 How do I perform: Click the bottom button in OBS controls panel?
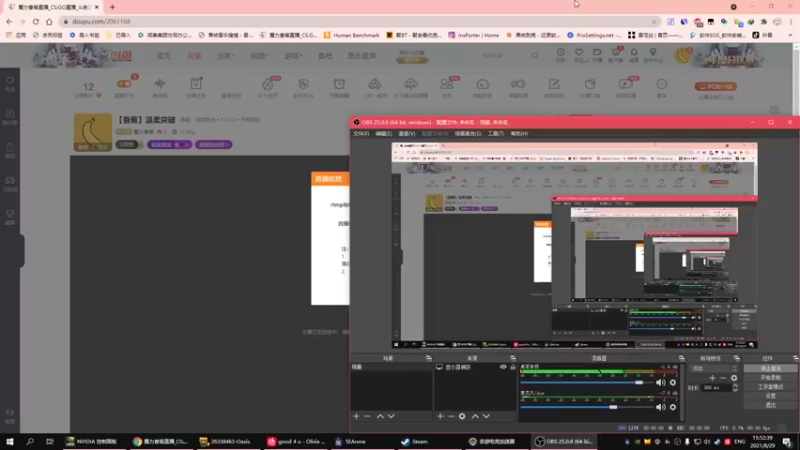pos(770,405)
